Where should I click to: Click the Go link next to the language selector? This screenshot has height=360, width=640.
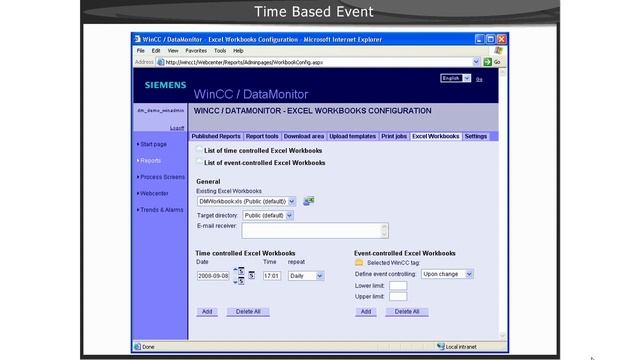click(479, 79)
